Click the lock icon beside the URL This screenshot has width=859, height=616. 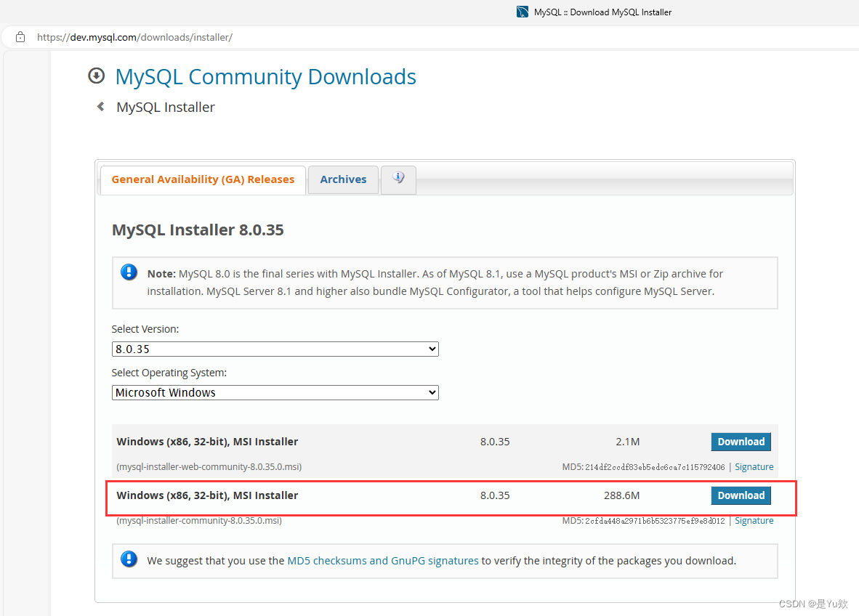click(x=20, y=37)
